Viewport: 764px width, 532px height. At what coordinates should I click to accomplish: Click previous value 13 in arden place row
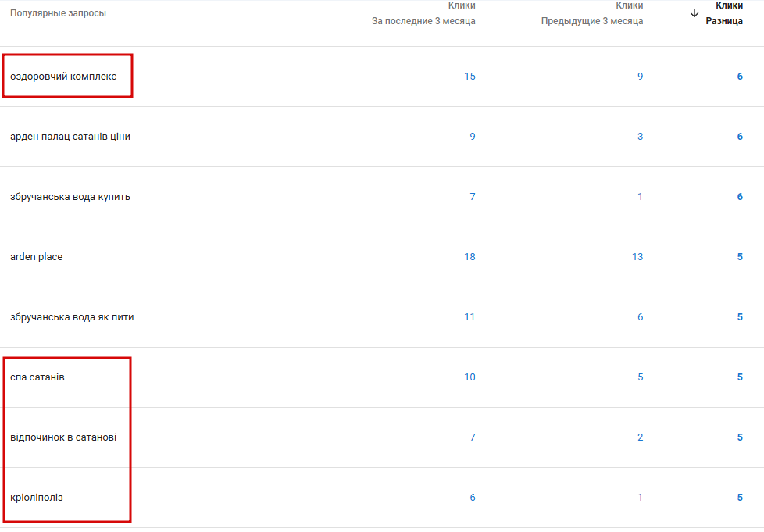point(637,257)
